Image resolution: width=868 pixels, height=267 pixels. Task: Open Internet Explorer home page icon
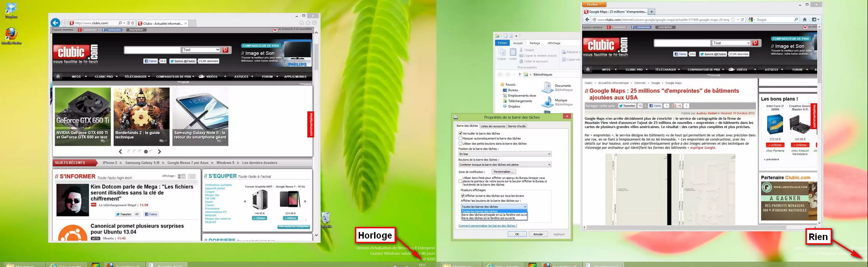pyautogui.click(x=302, y=22)
